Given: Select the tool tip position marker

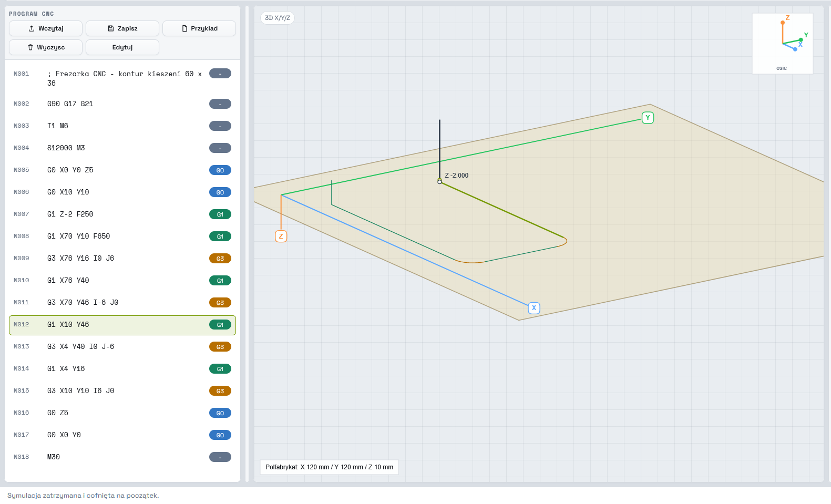Looking at the screenshot, I should click(440, 182).
